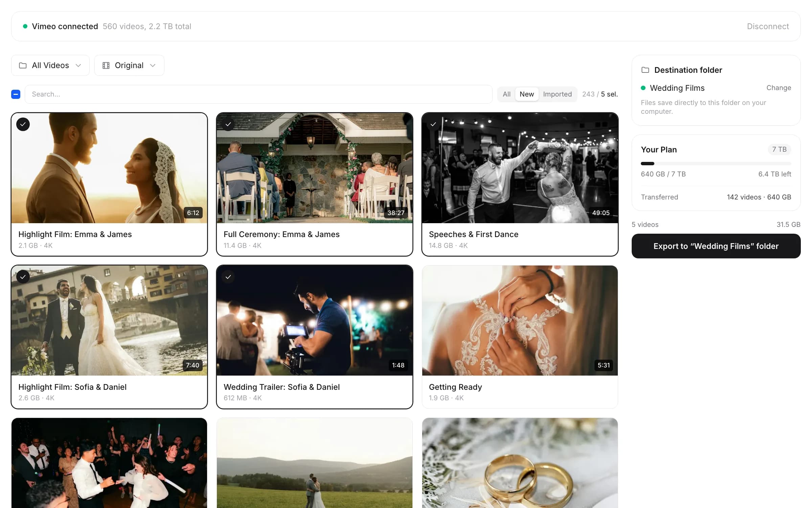This screenshot has height=508, width=812.
Task: Click "612 MB · 4K" size text
Action: click(243, 398)
